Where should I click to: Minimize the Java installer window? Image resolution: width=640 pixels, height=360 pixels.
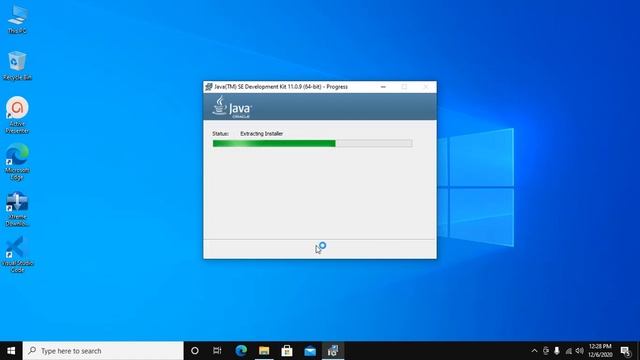383,87
